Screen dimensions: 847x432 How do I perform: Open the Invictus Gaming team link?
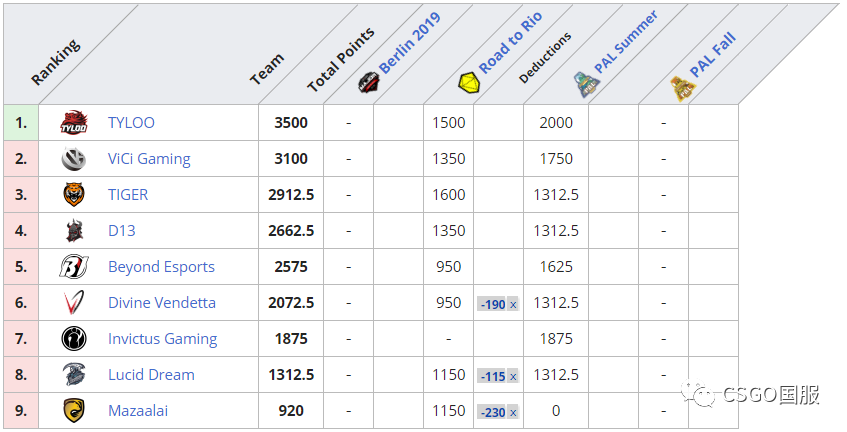(163, 339)
